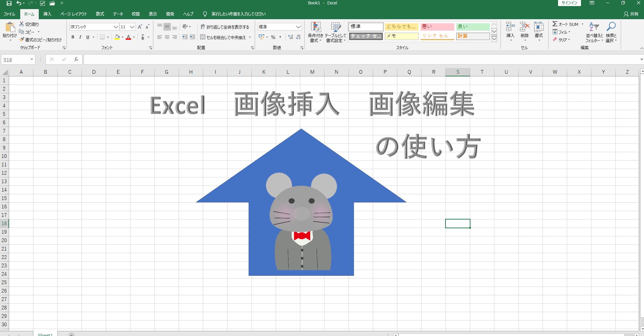Click the Decrease Indent icon
Screen dimensions: 644x336
pos(185,37)
